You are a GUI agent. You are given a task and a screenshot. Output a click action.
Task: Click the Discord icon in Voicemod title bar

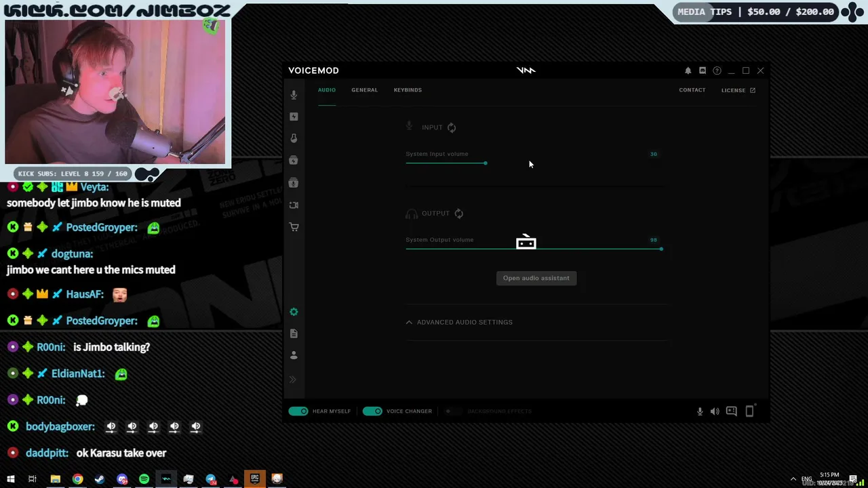[x=703, y=70]
